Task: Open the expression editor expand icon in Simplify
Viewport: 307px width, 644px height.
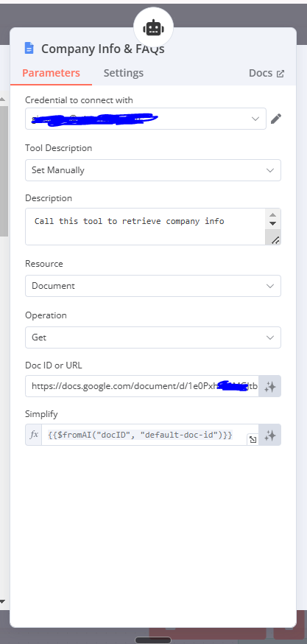Action: click(253, 440)
